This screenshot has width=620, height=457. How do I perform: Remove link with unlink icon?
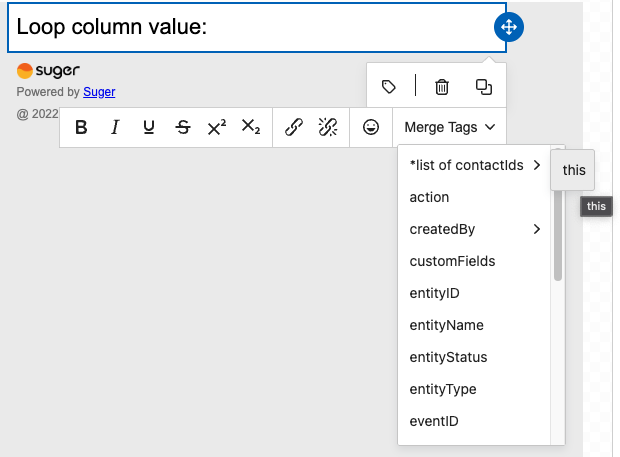(x=327, y=128)
